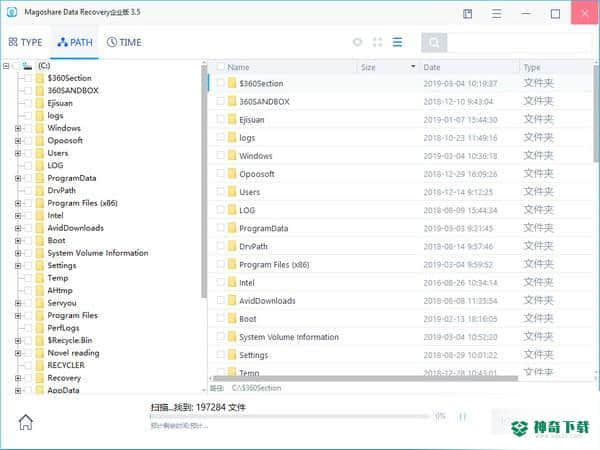
Task: Tick the C: drive checkbox in the tree
Action: 15,66
